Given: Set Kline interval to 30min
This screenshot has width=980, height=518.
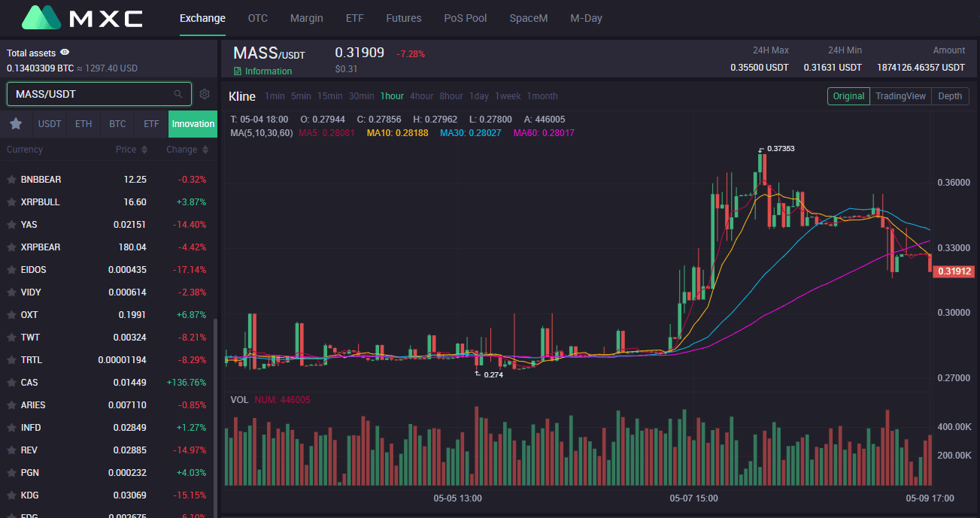Looking at the screenshot, I should (x=362, y=96).
